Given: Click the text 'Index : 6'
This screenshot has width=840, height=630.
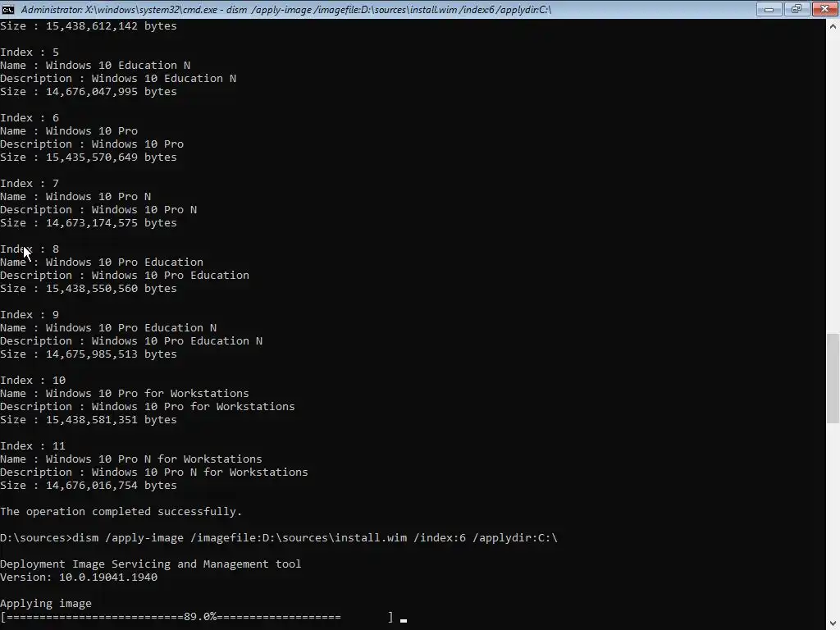Looking at the screenshot, I should tap(30, 118).
